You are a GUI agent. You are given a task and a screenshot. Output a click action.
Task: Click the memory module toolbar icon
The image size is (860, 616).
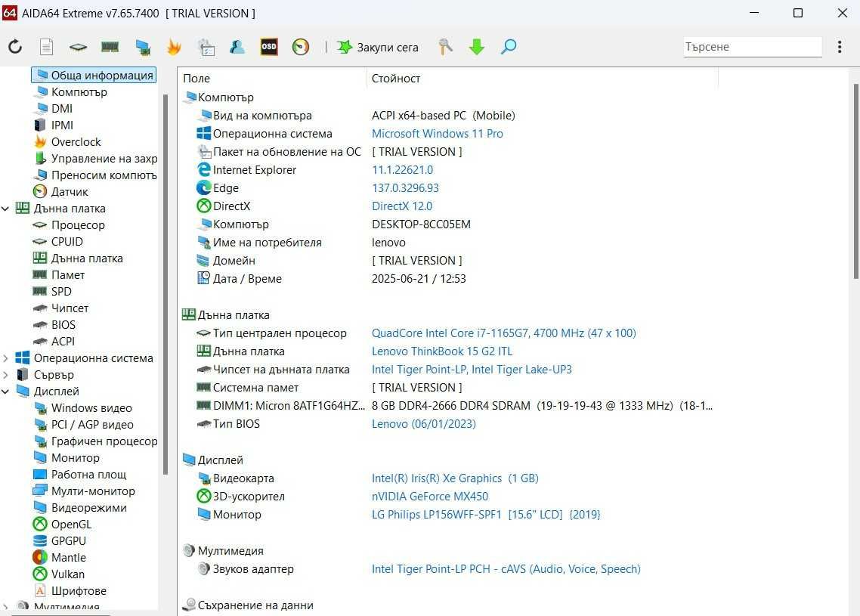[110, 47]
